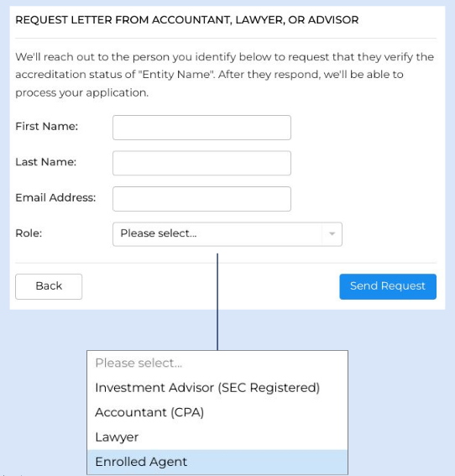Click the Role dropdown arrow icon
The width and height of the screenshot is (455, 476).
pos(332,233)
